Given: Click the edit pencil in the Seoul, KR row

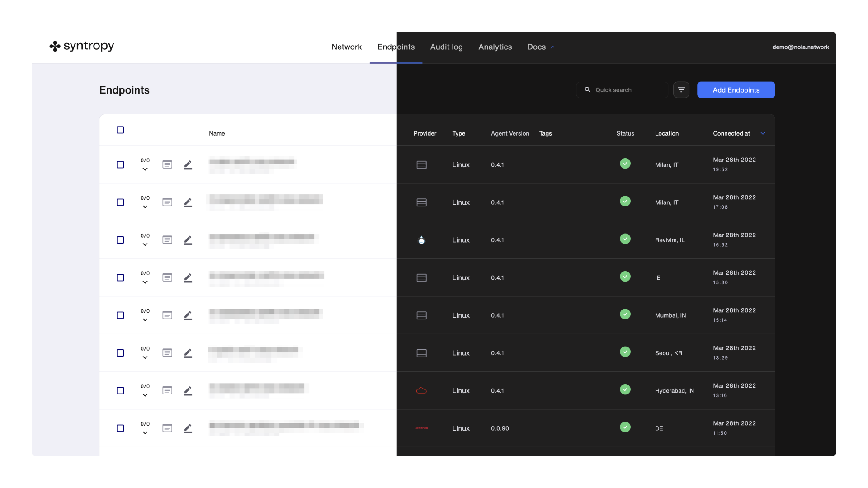Looking at the screenshot, I should (188, 353).
